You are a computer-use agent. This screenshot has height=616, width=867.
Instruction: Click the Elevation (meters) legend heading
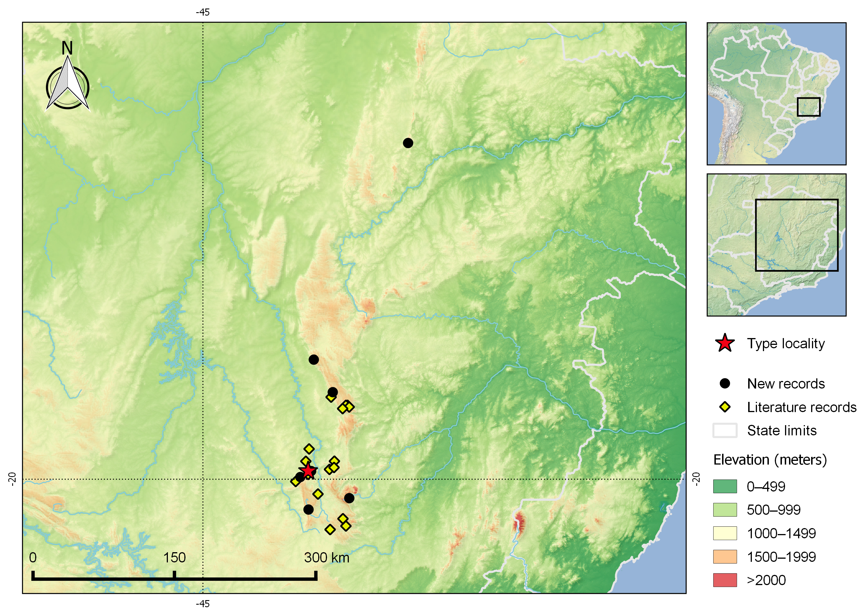pos(770,460)
